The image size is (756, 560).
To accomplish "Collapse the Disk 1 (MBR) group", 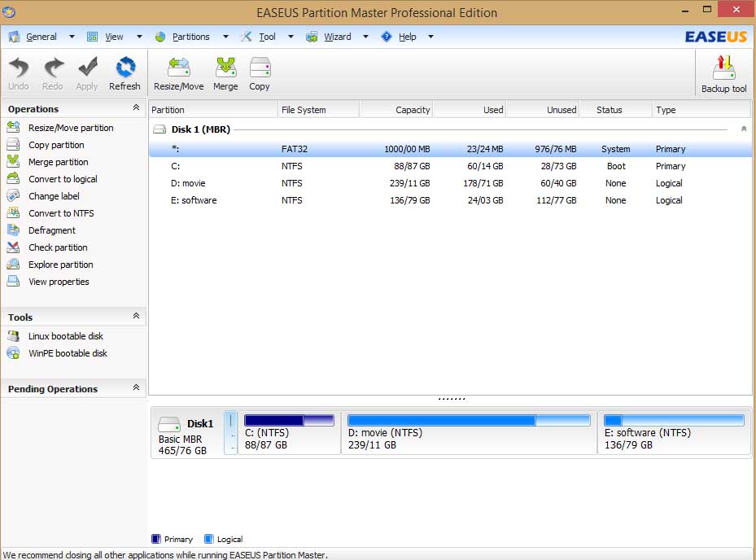I will tap(743, 129).
